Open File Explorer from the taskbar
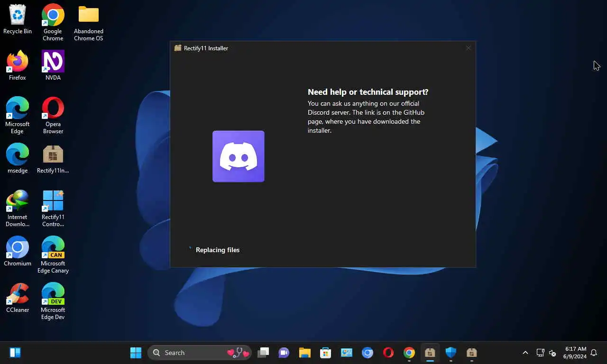 click(304, 353)
